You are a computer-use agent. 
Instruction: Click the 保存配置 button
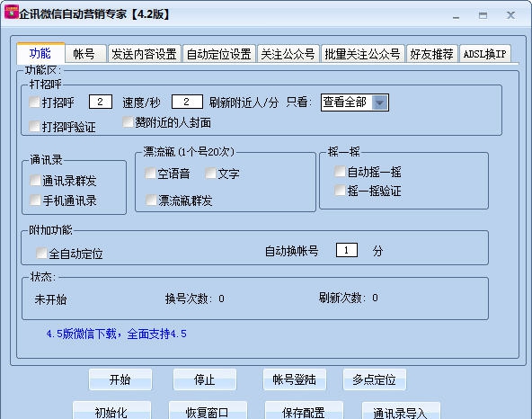304,411
